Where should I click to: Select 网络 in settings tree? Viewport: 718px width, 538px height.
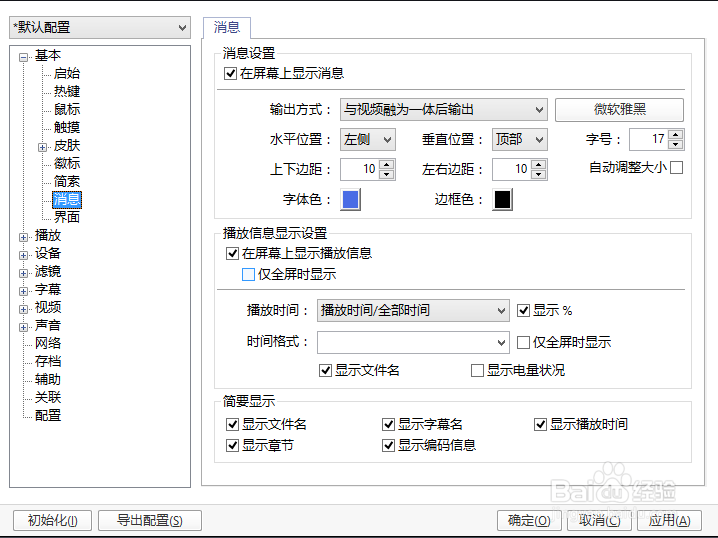point(48,343)
